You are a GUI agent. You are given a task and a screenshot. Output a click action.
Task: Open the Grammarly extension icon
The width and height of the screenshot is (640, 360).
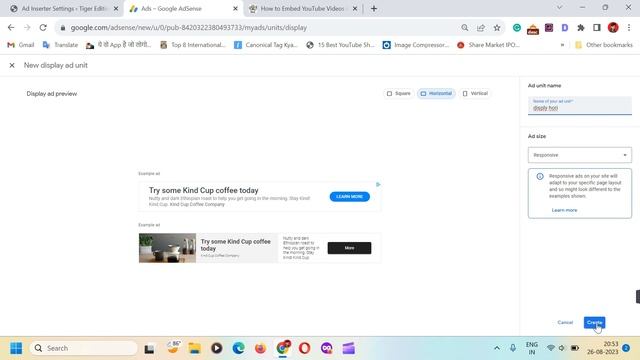click(517, 27)
